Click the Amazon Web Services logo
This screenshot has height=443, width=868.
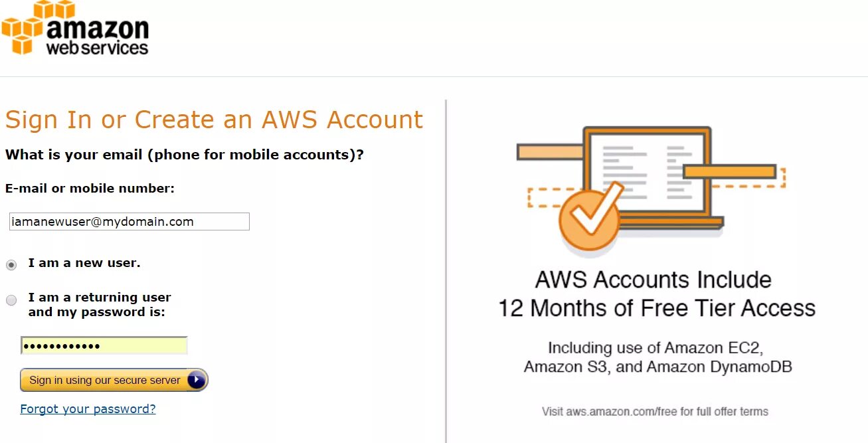pos(75,29)
